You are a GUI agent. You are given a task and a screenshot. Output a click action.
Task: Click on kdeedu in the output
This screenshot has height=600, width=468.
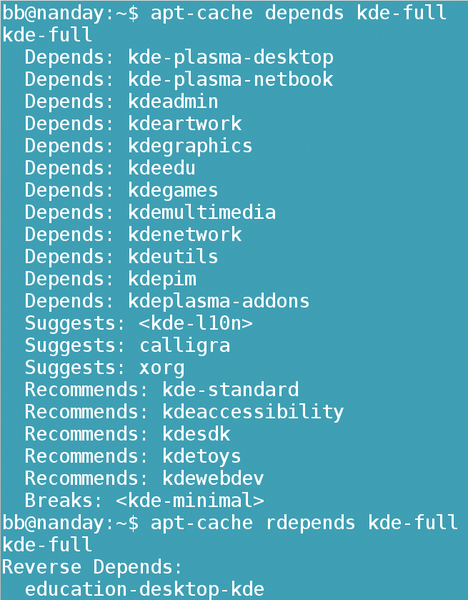pyautogui.click(x=161, y=168)
